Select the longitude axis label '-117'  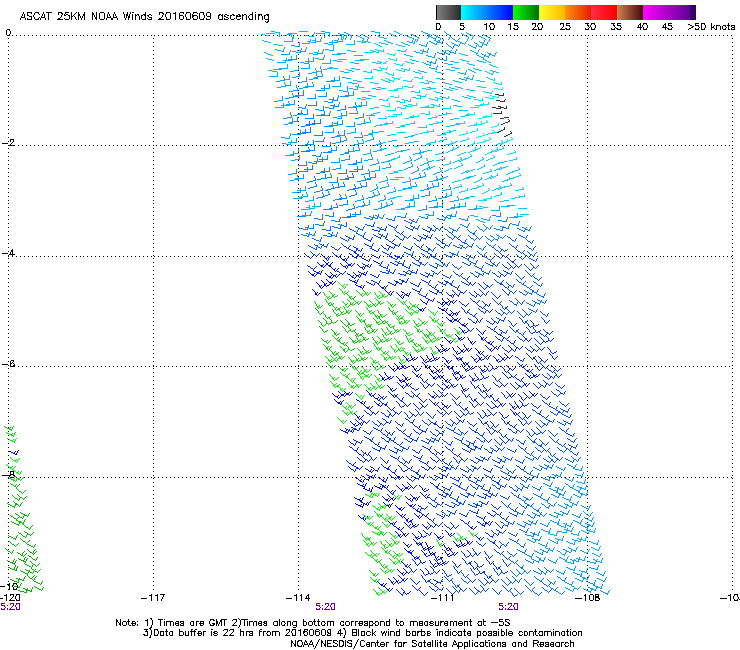[x=153, y=598]
